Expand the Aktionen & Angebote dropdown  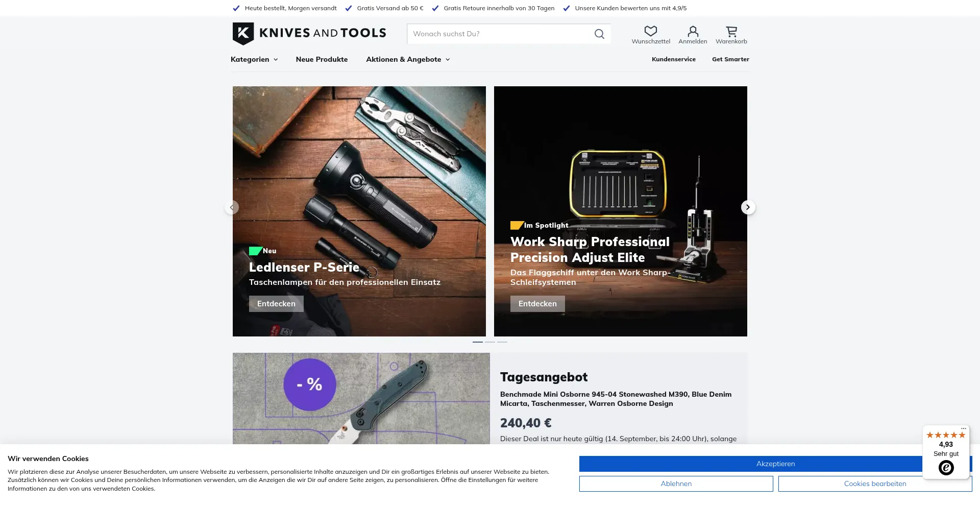click(408, 59)
